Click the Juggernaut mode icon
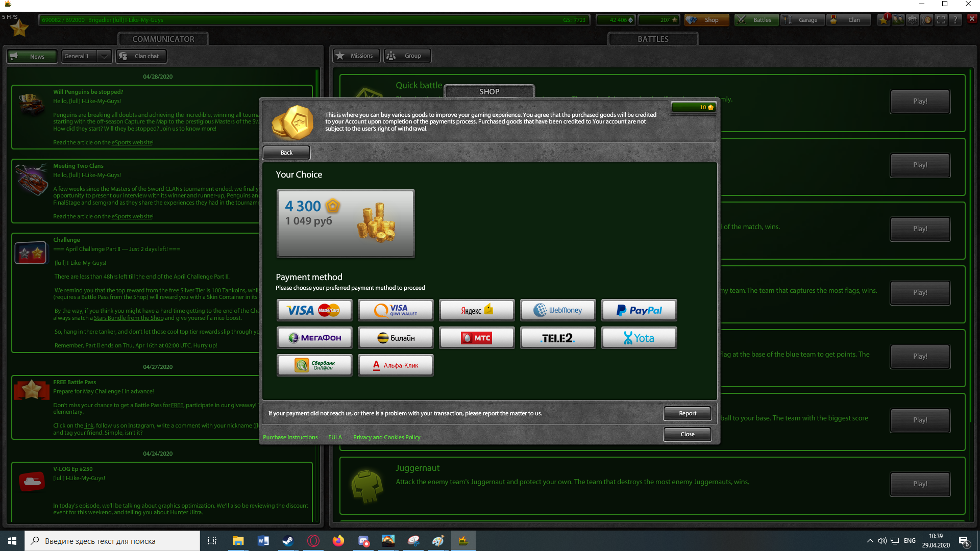Image resolution: width=980 pixels, height=551 pixels. (367, 486)
